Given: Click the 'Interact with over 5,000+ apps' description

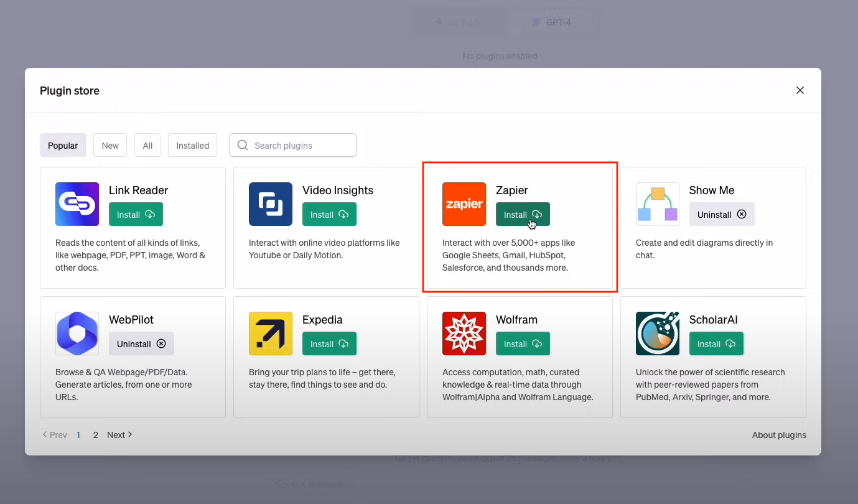Looking at the screenshot, I should click(x=509, y=255).
